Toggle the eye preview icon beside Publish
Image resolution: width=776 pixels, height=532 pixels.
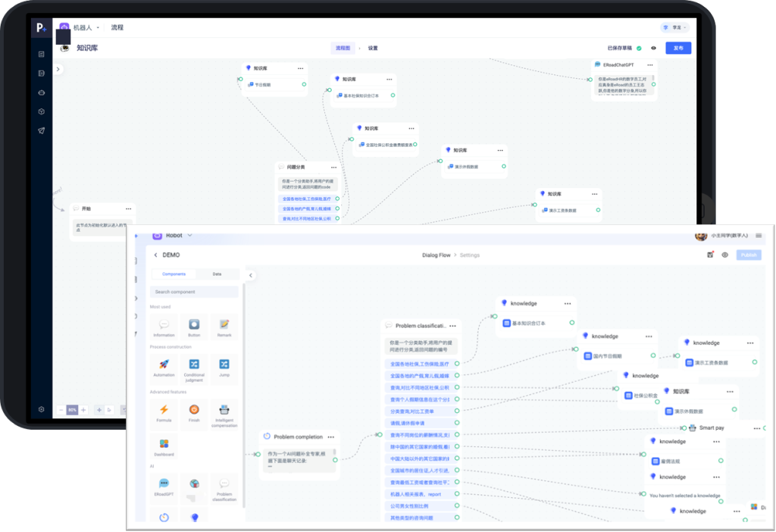point(724,255)
